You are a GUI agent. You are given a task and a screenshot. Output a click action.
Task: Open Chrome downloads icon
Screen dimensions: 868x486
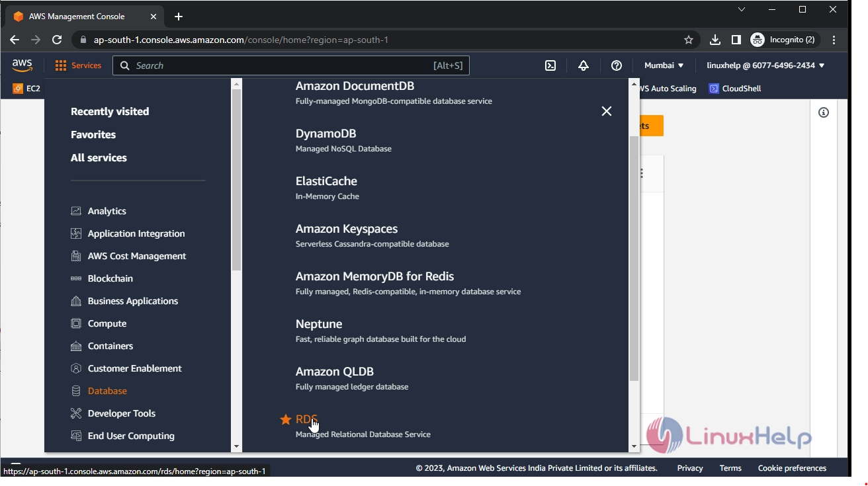715,40
